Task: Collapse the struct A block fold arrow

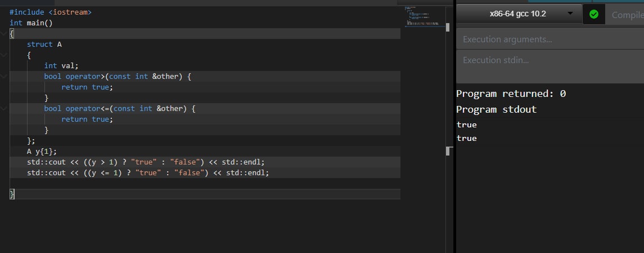Action: (x=4, y=55)
